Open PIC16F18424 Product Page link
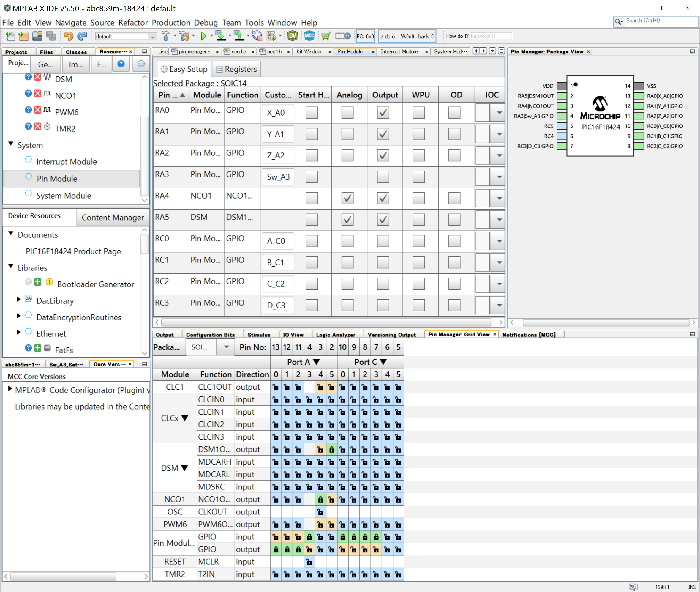 tap(73, 251)
